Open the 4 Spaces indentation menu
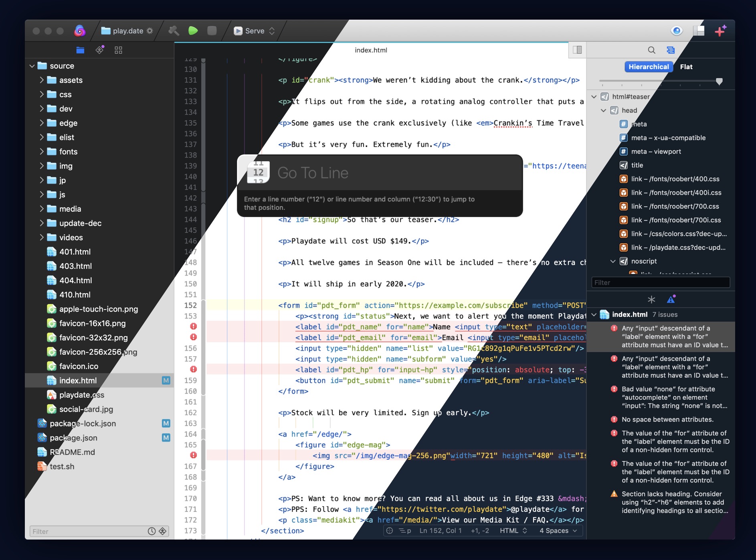Viewport: 756px width, 560px height. 558,531
